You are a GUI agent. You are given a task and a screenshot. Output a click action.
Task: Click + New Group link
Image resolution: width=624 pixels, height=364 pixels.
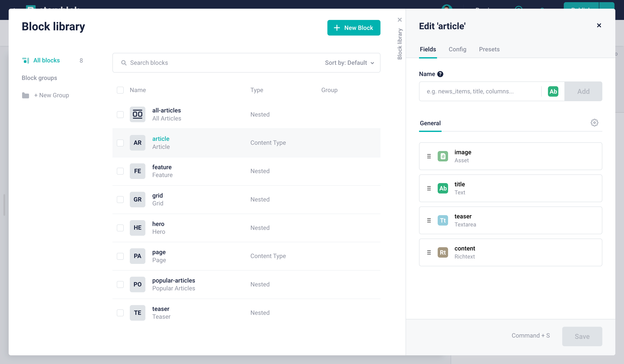[52, 95]
